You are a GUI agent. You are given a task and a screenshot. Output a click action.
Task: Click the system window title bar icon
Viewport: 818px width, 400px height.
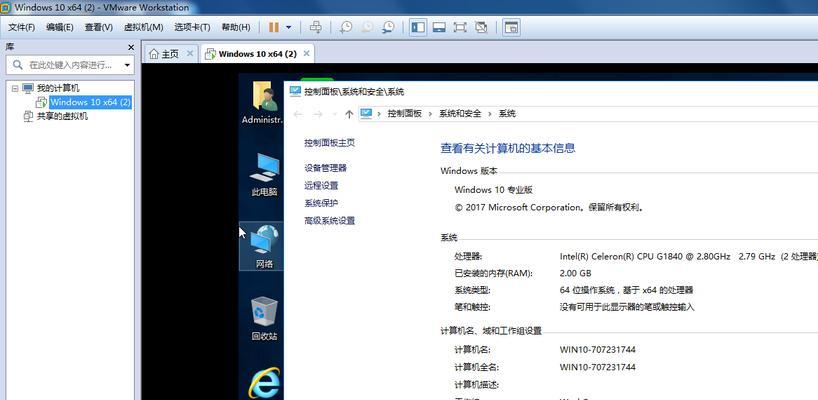(x=295, y=91)
